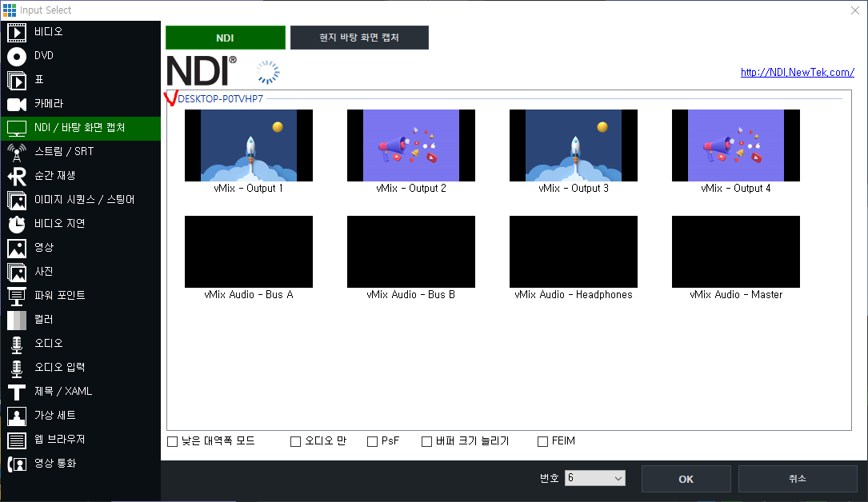The width and height of the screenshot is (868, 502).
Task: Confirm with the OK button
Action: pyautogui.click(x=686, y=479)
